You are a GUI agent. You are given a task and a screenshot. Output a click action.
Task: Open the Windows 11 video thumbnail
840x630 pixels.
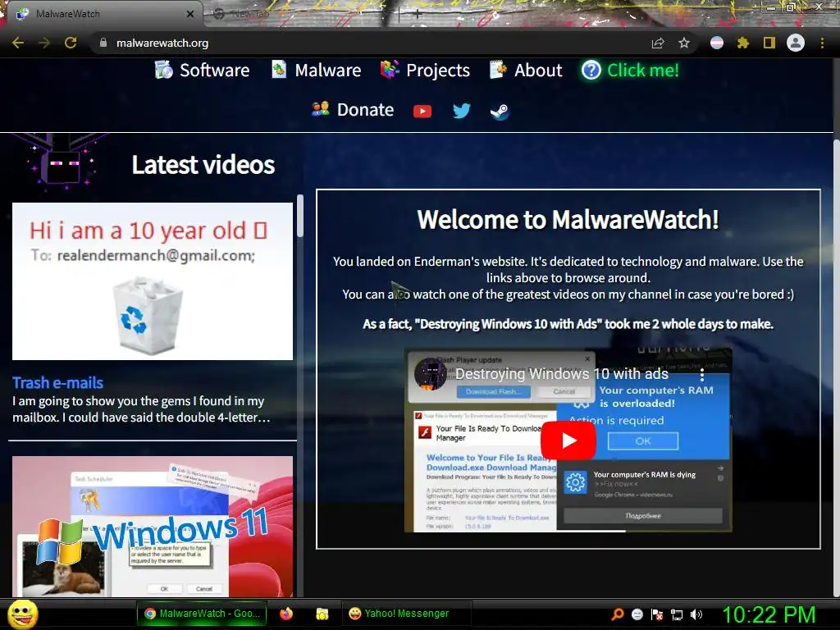click(153, 526)
